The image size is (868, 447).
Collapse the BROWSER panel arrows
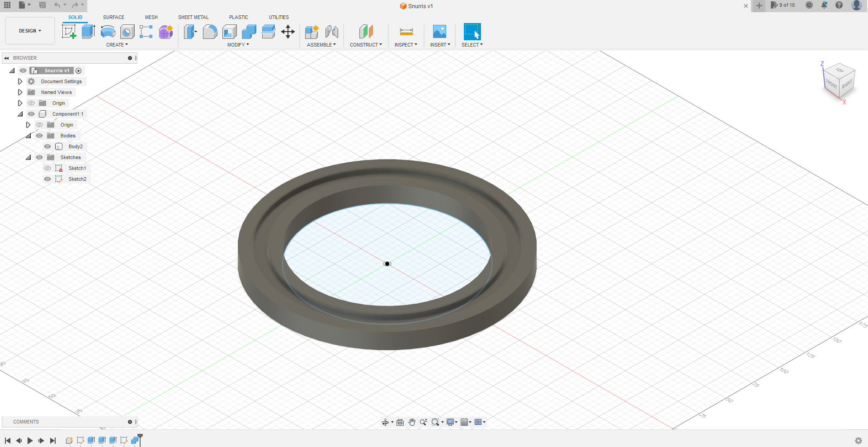[6, 58]
